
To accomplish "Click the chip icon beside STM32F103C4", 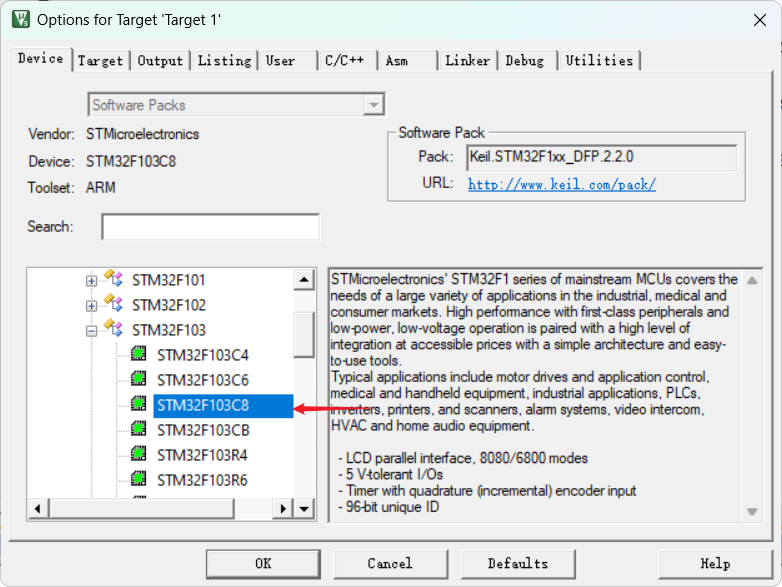I will coord(139,354).
